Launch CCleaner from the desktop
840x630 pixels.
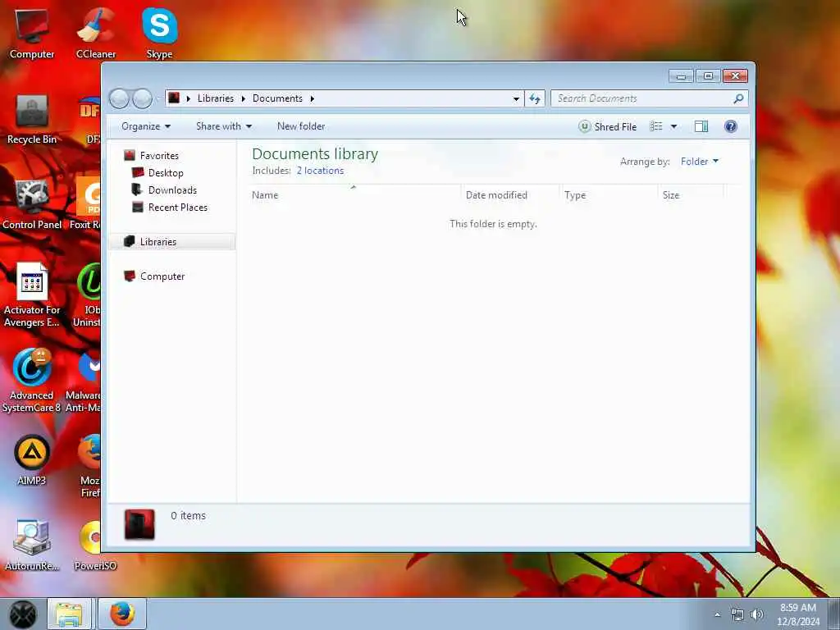point(95,34)
